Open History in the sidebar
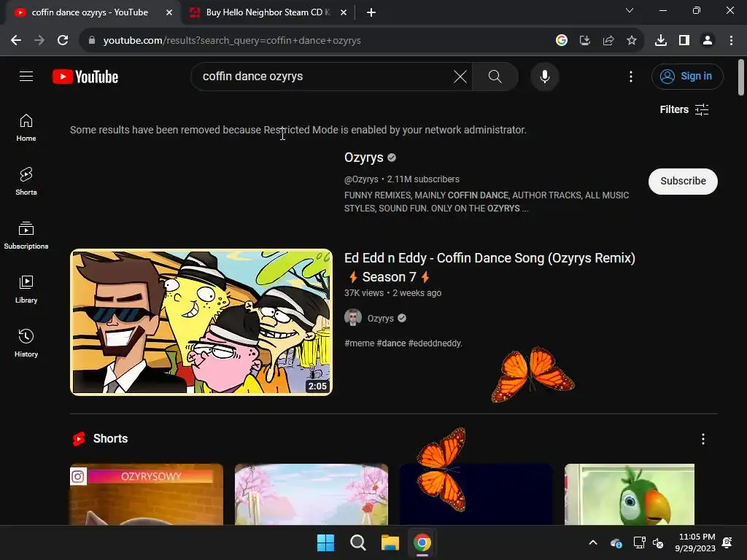 tap(26, 343)
